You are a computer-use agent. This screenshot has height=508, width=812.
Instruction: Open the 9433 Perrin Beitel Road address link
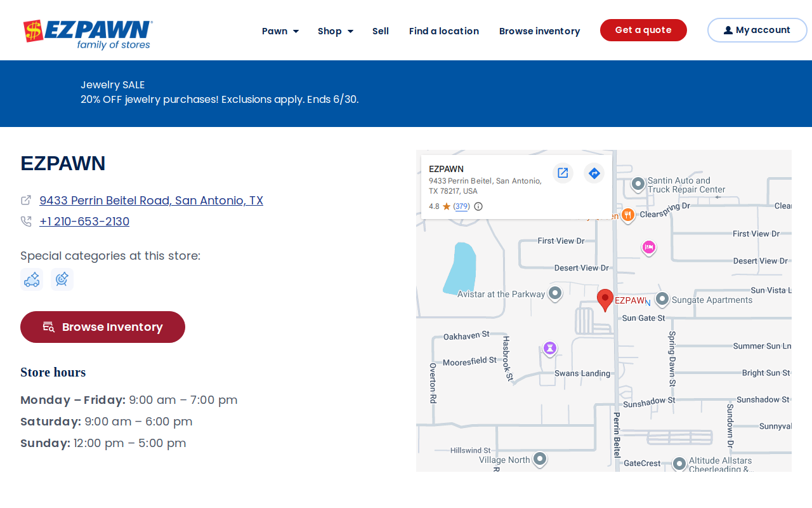click(x=151, y=201)
